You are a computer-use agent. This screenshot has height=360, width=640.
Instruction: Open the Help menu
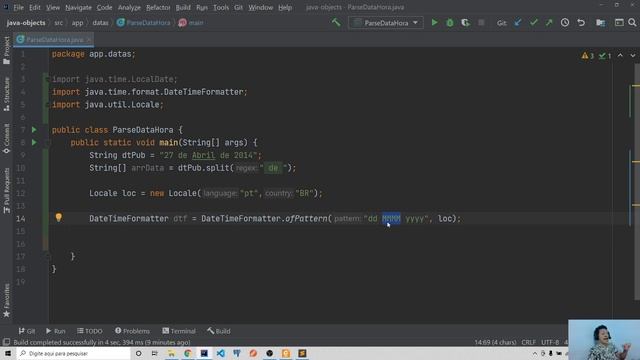click(x=285, y=7)
